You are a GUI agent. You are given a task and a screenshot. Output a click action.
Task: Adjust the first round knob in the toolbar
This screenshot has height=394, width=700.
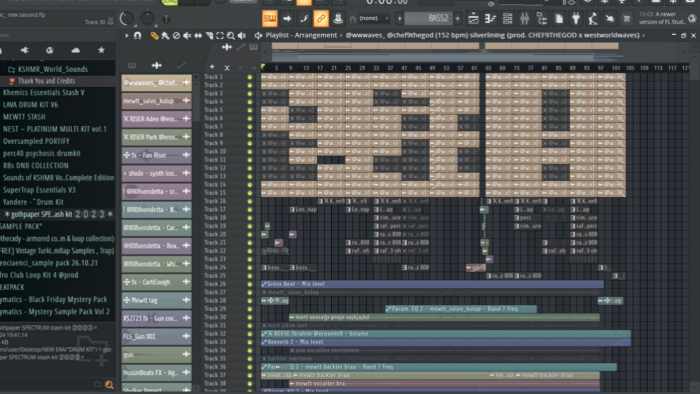click(x=127, y=19)
